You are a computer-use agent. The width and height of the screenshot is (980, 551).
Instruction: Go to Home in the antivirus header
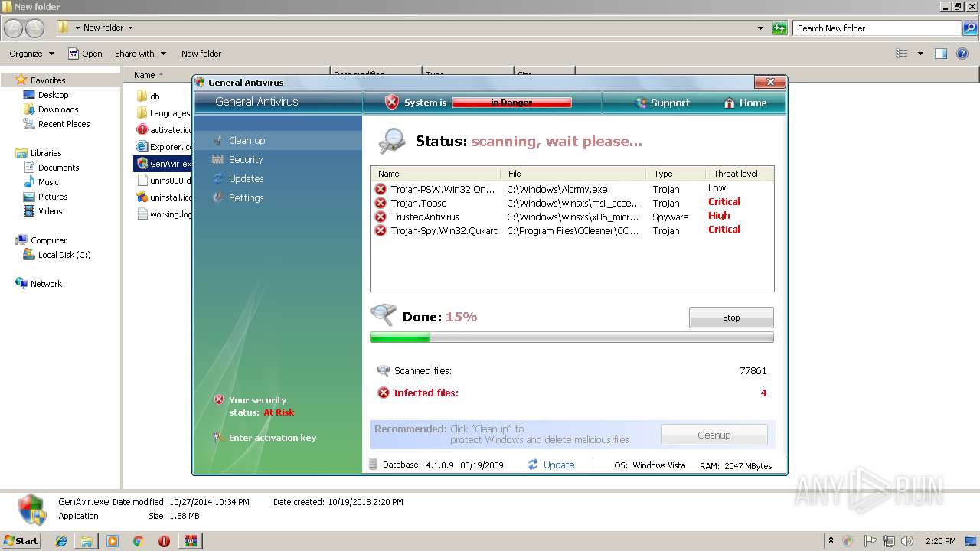click(x=753, y=103)
